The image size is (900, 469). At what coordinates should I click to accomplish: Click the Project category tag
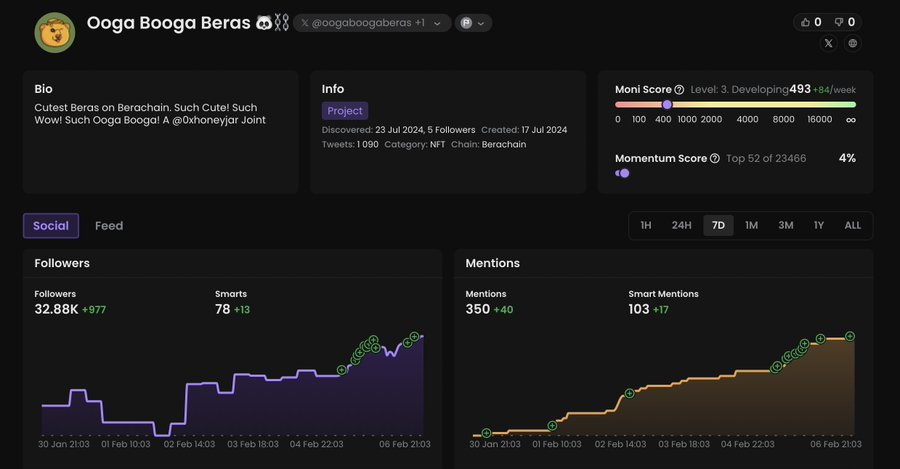[345, 111]
